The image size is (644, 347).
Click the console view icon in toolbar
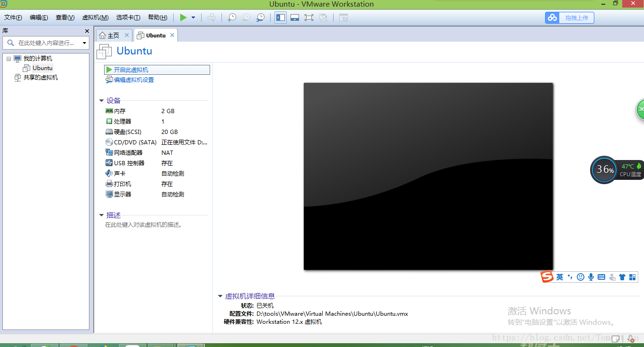click(344, 18)
